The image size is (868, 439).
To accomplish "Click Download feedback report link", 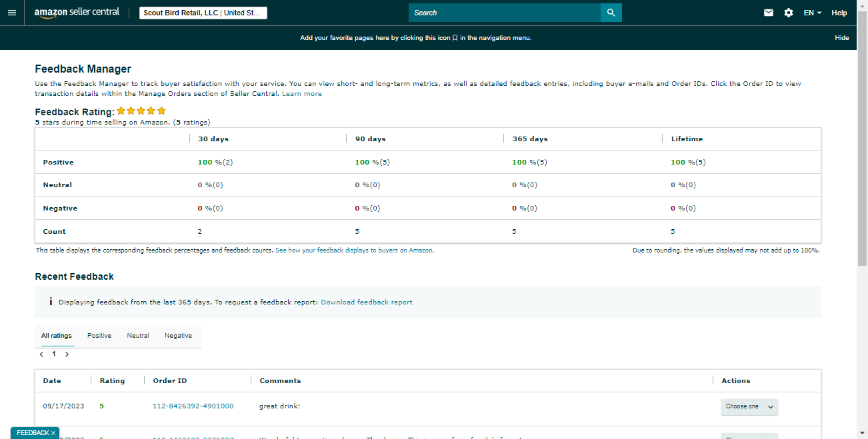I will click(x=367, y=302).
